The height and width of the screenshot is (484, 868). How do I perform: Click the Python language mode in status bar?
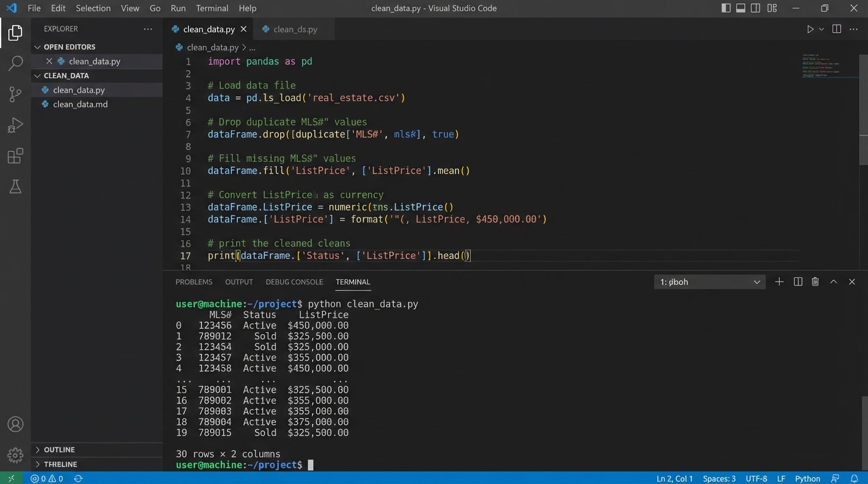coord(807,478)
